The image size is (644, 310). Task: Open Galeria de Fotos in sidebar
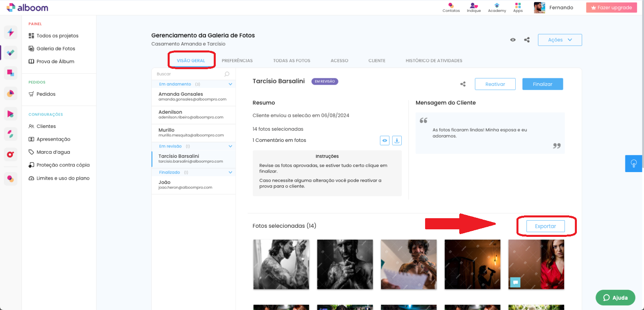pyautogui.click(x=52, y=48)
